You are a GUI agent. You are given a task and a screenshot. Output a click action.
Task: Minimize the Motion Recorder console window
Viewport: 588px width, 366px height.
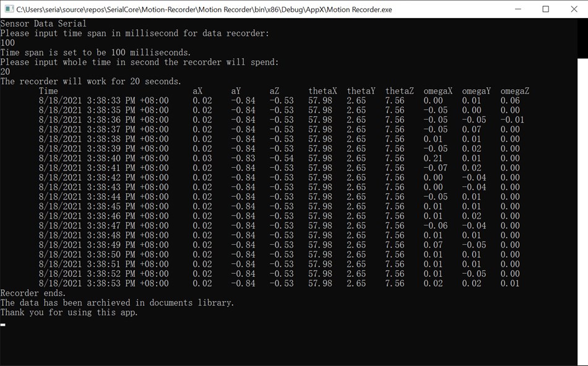tap(518, 9)
